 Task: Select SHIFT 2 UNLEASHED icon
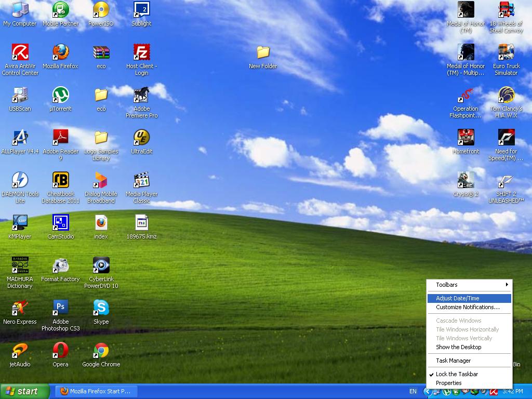click(x=506, y=188)
